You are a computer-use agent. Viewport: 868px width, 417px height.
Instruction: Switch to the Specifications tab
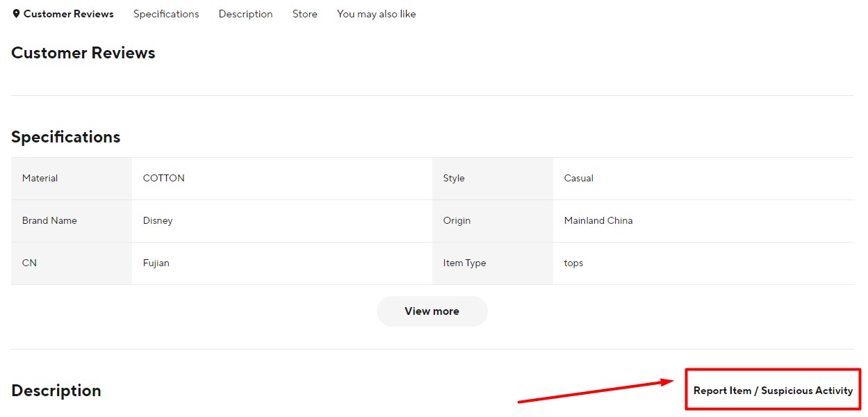(165, 13)
